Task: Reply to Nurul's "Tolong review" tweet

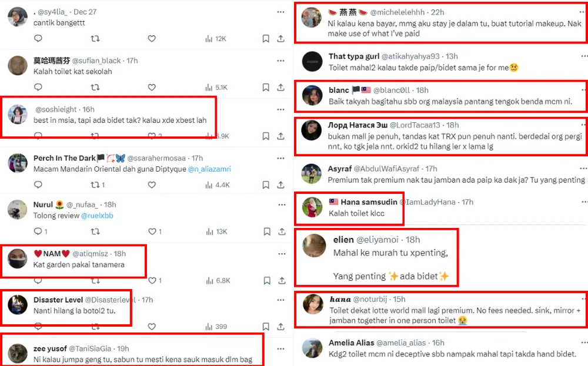Action: click(38, 231)
